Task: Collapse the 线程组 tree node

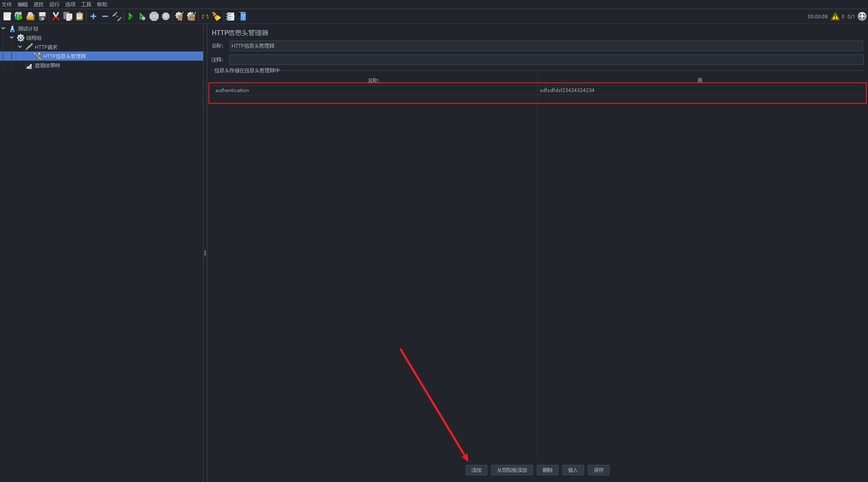Action: tap(12, 38)
